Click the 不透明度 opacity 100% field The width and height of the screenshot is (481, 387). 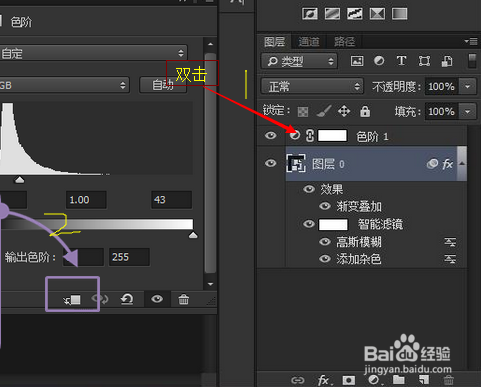coord(441,87)
